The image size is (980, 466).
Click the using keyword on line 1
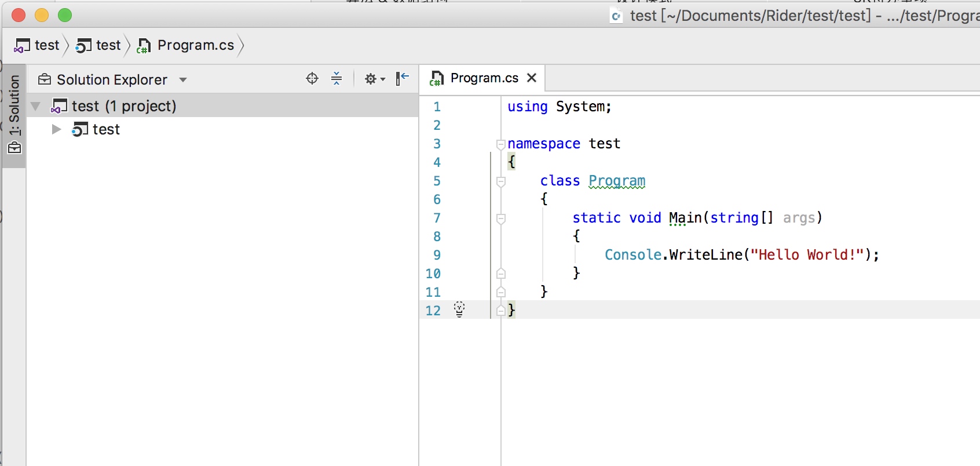tap(528, 107)
